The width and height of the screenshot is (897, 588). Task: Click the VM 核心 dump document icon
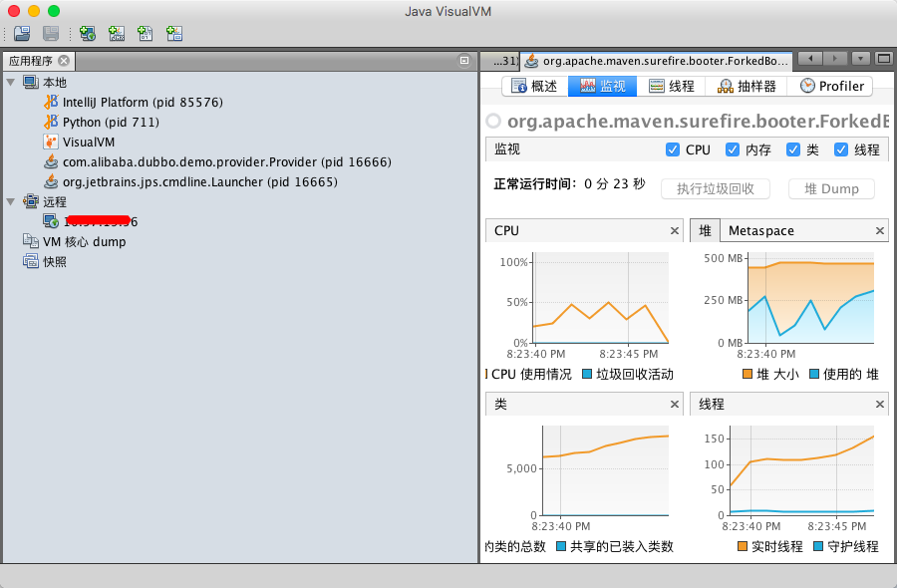(31, 241)
